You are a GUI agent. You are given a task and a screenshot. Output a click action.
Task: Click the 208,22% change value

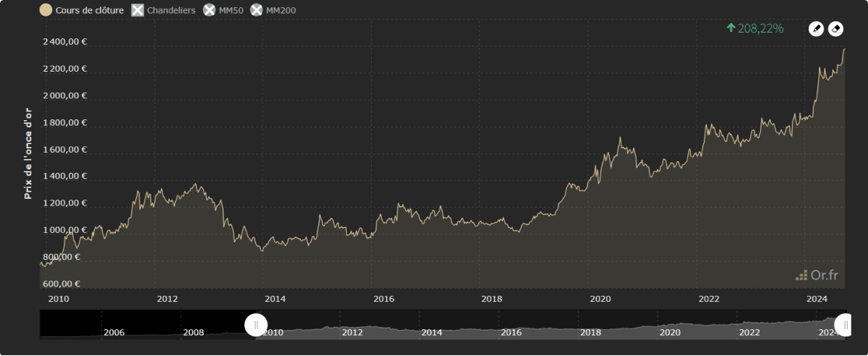[760, 28]
